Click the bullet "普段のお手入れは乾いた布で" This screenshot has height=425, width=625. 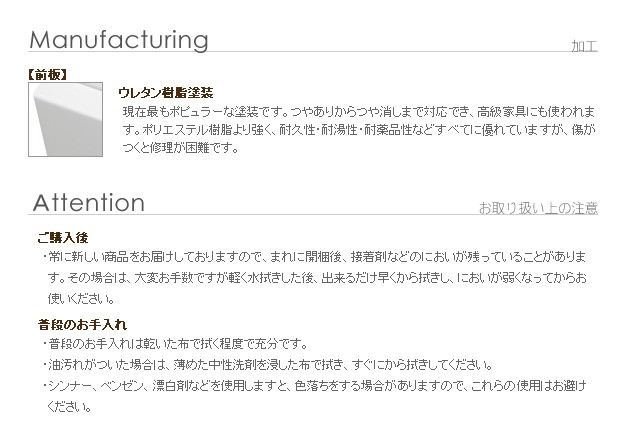(x=172, y=343)
